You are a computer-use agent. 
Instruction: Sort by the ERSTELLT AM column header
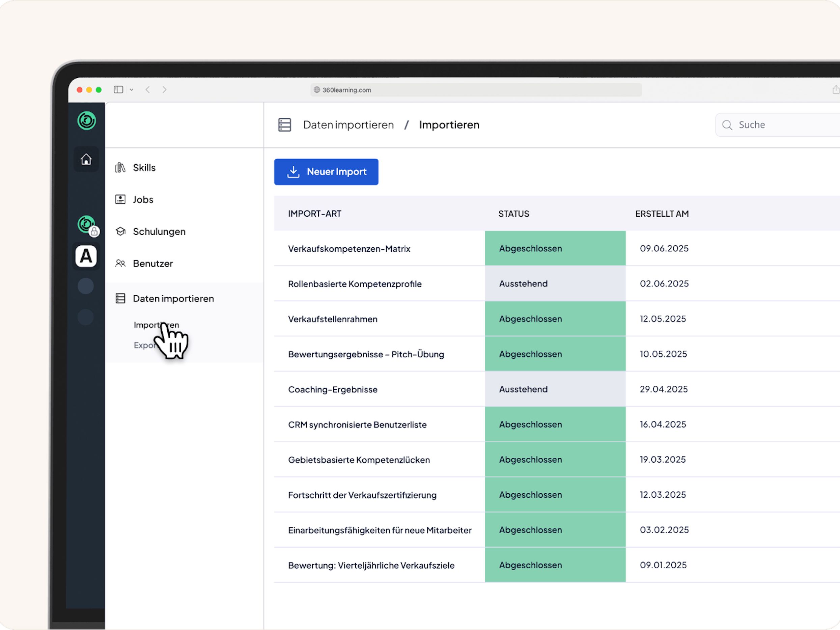(x=662, y=214)
